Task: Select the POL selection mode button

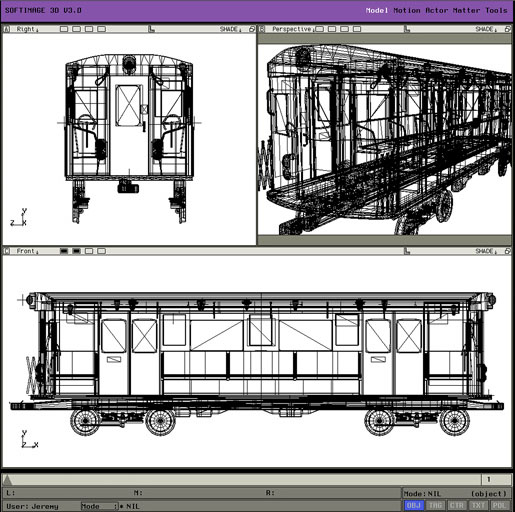Action: [499, 505]
